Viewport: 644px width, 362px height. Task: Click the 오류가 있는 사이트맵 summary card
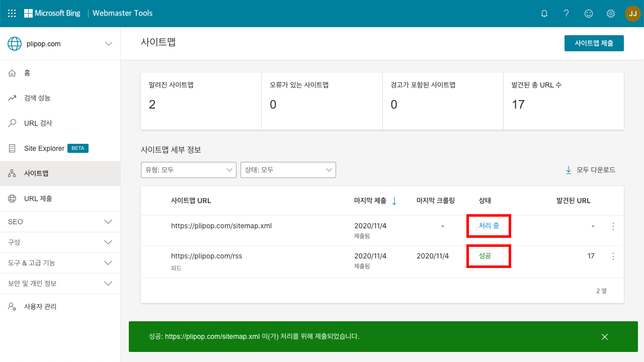[x=322, y=101]
